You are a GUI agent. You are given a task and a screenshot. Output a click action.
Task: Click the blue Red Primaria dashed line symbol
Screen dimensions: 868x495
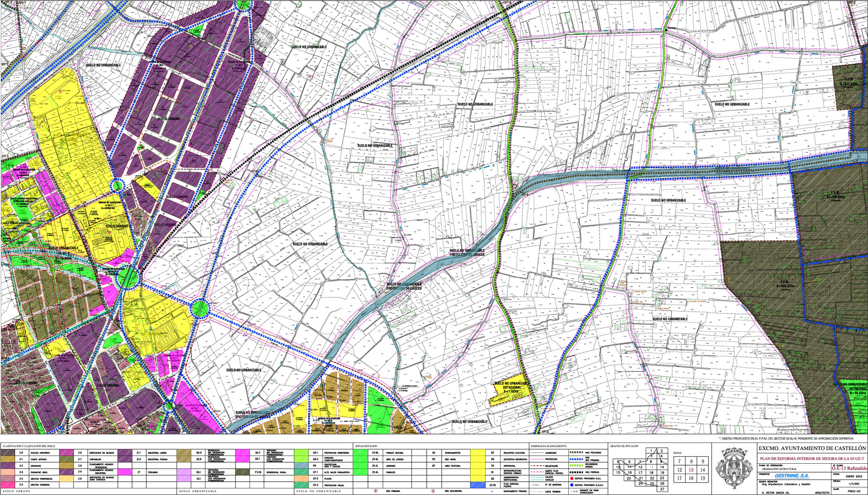coord(576,459)
